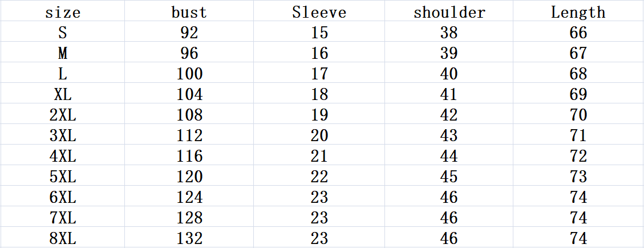Image resolution: width=644 pixels, height=248 pixels.
Task: Click the "Sleeve" header cell
Action: pos(319,12)
